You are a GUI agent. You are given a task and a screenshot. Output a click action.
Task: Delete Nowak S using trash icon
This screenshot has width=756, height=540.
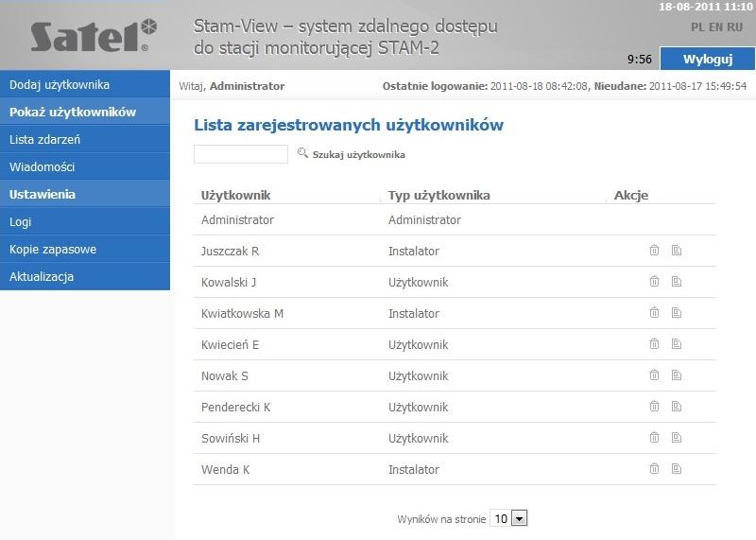pos(654,375)
